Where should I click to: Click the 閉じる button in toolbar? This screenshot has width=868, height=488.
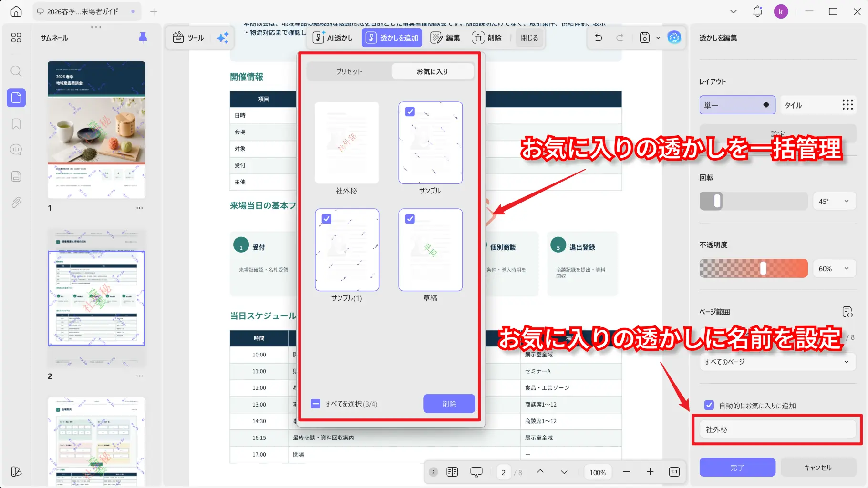coord(529,38)
